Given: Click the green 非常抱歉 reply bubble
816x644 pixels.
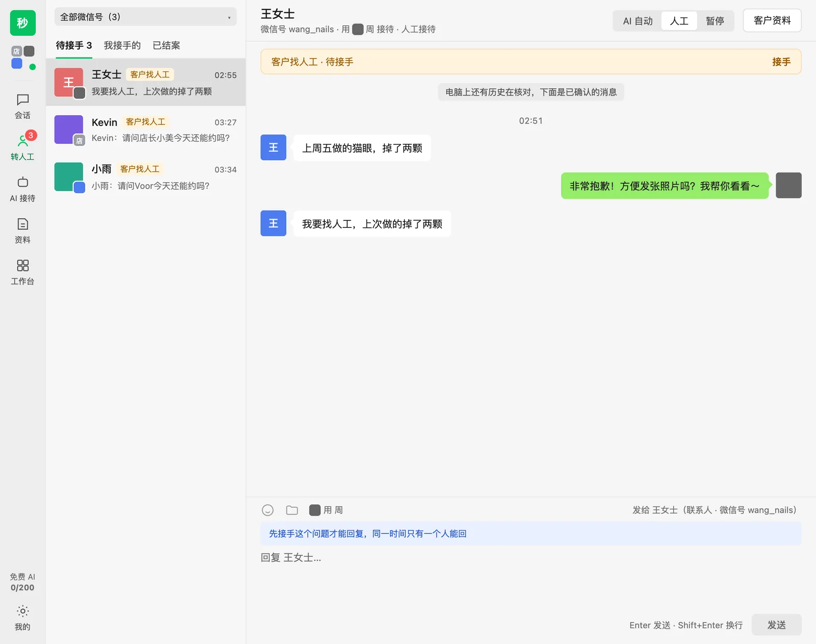Looking at the screenshot, I should coord(665,186).
